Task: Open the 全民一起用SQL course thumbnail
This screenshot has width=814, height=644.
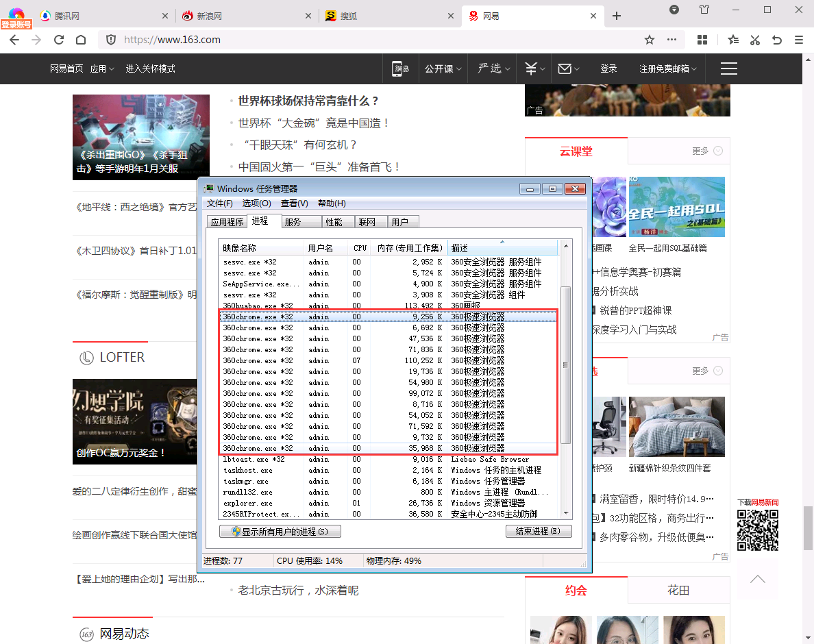Action: tap(676, 207)
